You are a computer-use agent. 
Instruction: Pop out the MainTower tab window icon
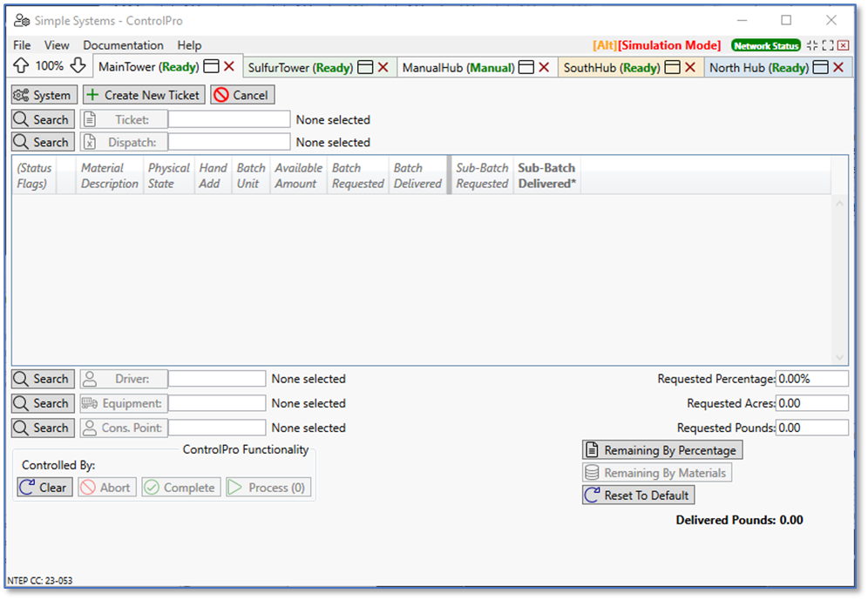[211, 67]
